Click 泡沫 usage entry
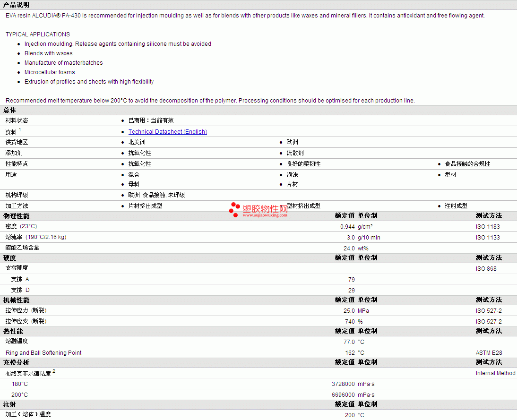 click(292, 175)
